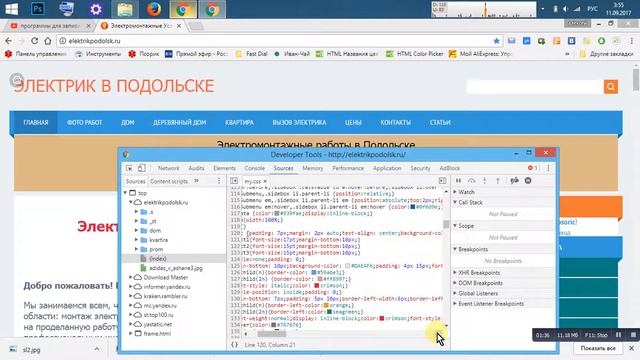
Task: Click the orange site search button
Action: [611, 87]
